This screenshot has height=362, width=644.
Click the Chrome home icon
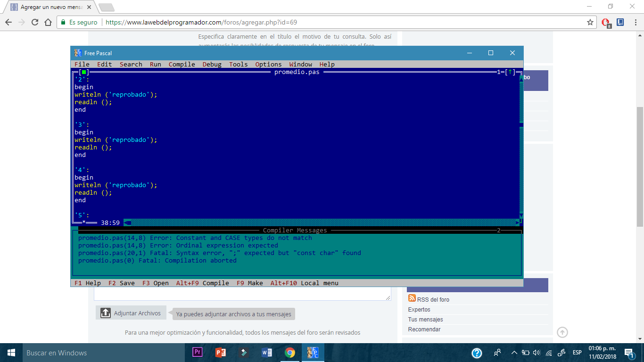coord(48,22)
